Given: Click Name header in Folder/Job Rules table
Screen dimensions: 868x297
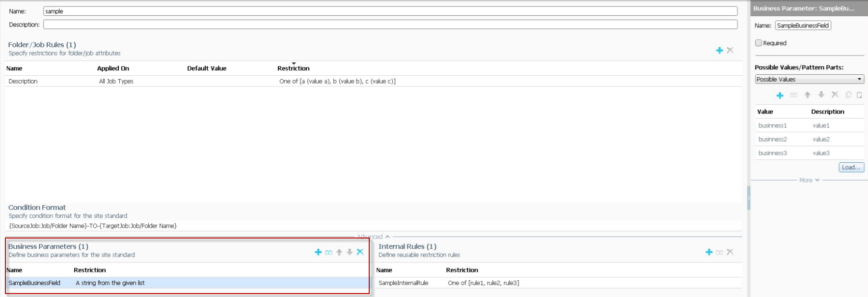Looking at the screenshot, I should [14, 68].
